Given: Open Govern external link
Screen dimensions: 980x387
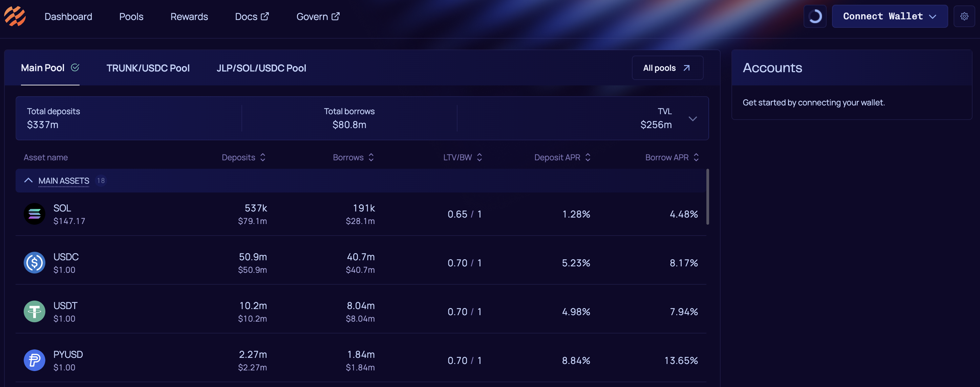Looking at the screenshot, I should (318, 16).
